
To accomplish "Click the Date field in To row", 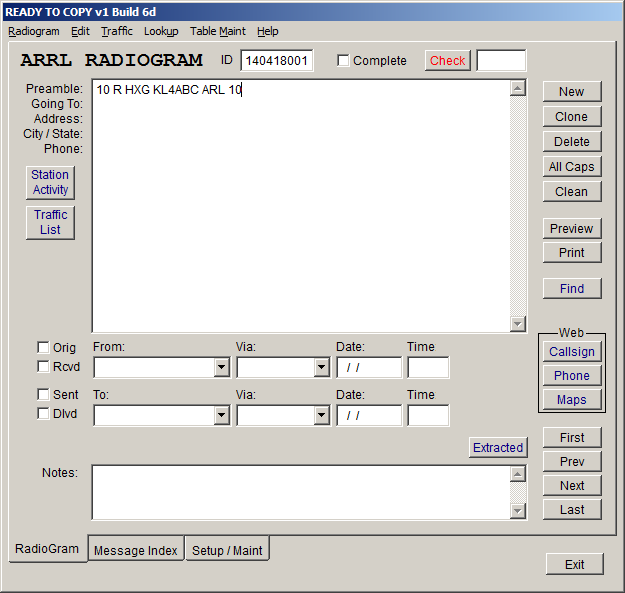I will tap(369, 416).
